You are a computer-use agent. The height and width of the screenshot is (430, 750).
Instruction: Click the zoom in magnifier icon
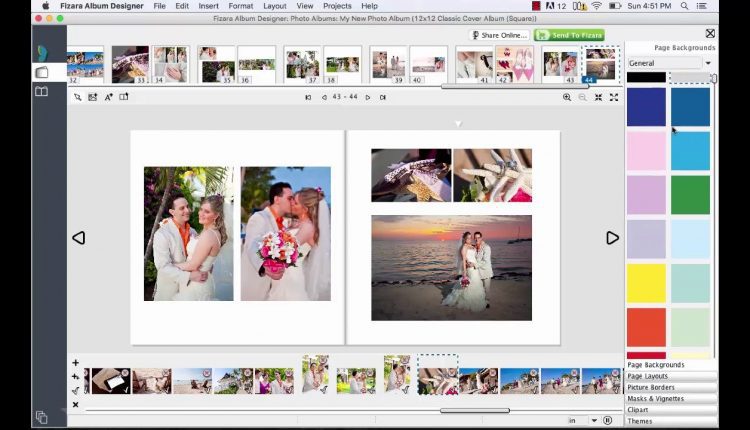tap(567, 97)
